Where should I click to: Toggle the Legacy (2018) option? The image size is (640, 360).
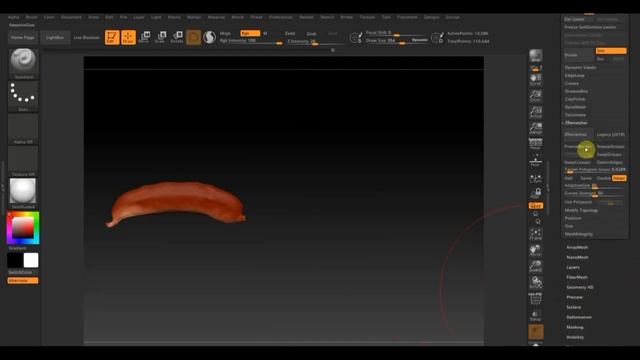tap(611, 134)
